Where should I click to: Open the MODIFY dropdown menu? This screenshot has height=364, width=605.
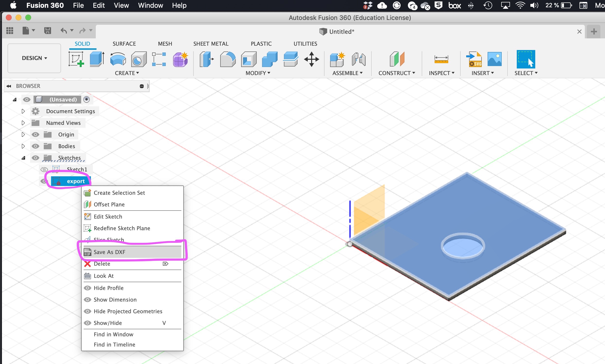[258, 73]
